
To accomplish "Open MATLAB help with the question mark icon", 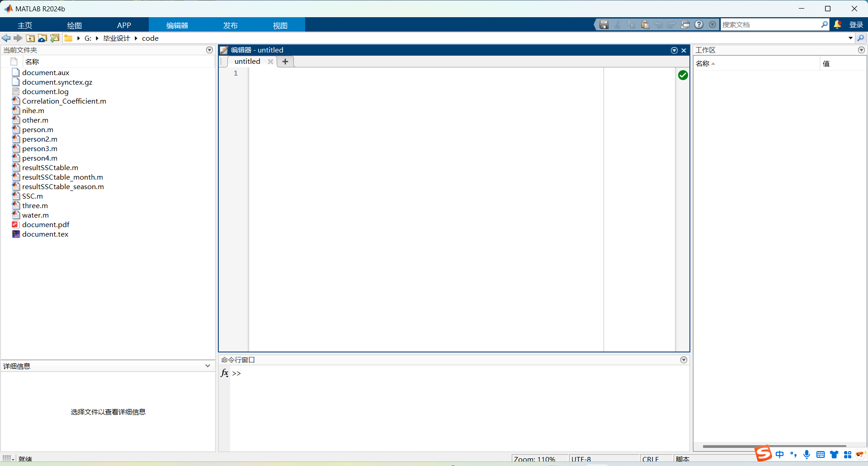I will tap(699, 24).
